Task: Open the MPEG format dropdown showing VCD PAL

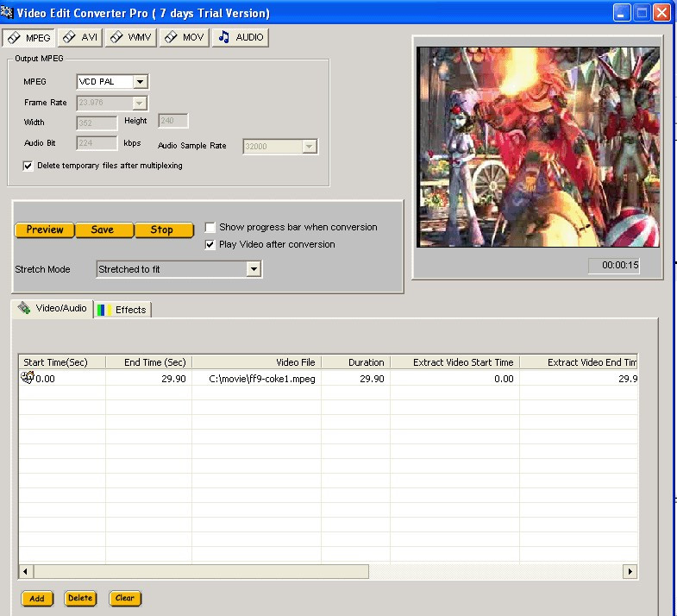Action: (140, 82)
